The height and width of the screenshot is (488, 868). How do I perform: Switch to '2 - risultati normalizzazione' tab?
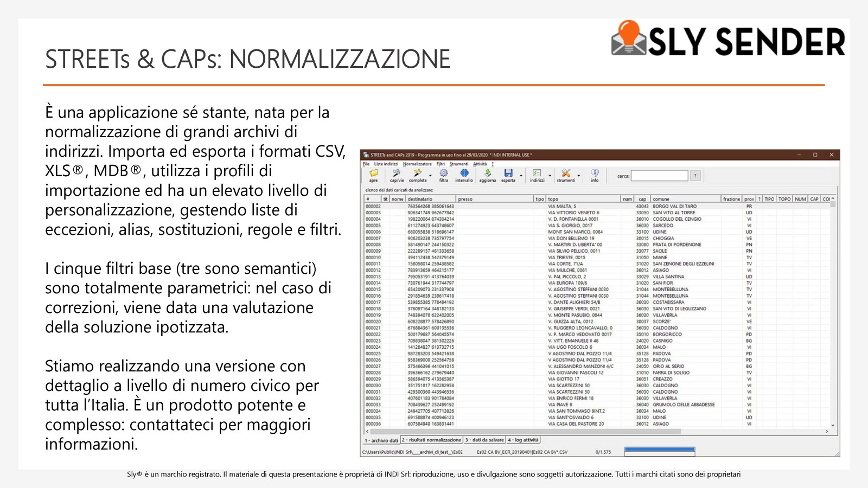point(431,440)
